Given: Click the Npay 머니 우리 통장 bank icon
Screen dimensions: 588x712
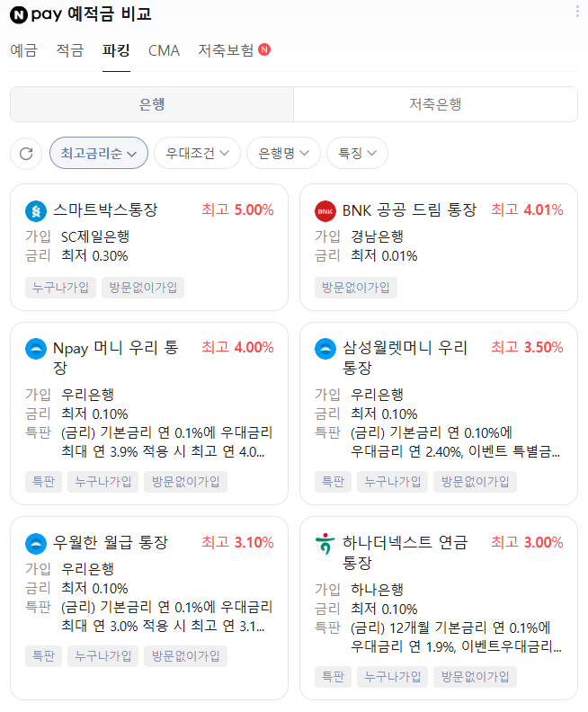Looking at the screenshot, I should point(36,349).
